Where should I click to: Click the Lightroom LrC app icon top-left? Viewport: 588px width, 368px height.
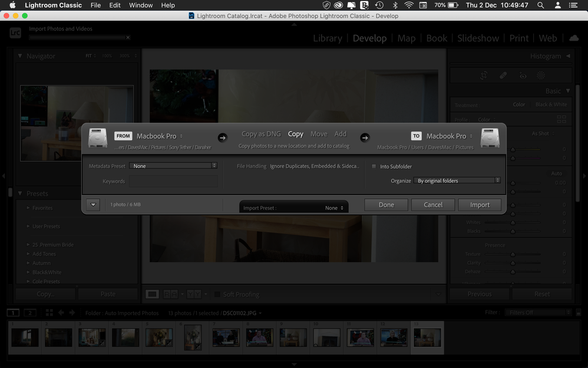point(15,32)
